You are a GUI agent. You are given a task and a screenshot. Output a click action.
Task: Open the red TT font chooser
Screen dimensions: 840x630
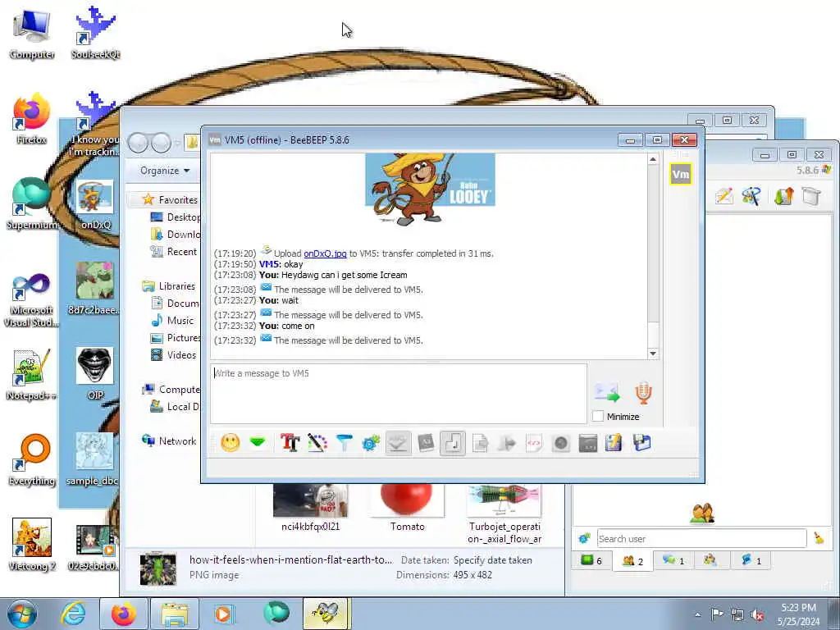click(290, 443)
